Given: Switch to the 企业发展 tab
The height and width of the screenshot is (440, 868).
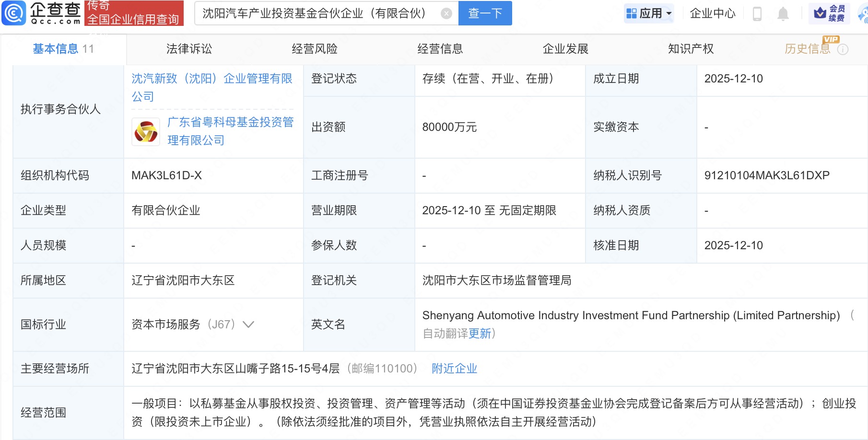Looking at the screenshot, I should 566,48.
